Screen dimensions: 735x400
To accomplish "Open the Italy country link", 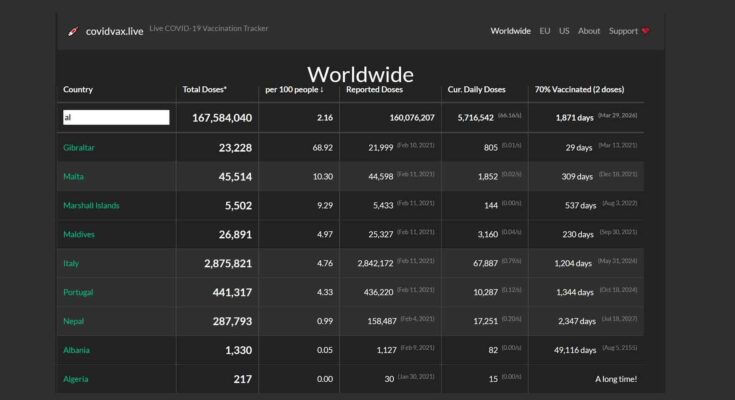I will coord(71,264).
